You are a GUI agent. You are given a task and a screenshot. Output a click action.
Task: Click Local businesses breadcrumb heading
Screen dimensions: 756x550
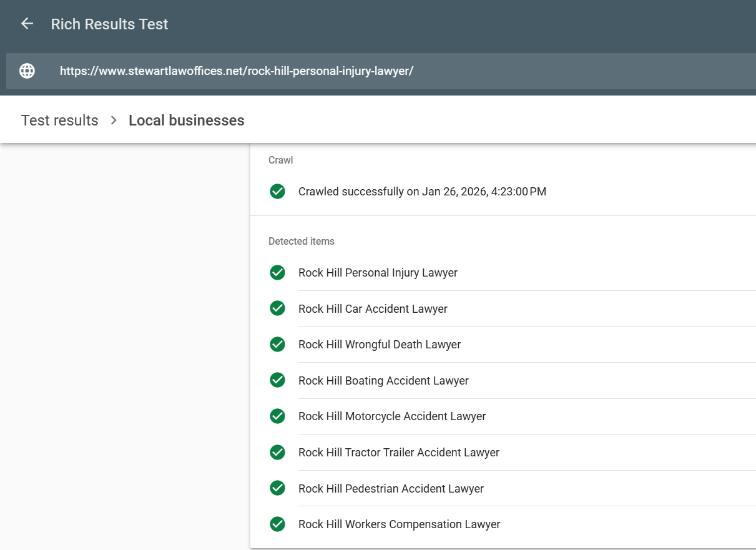point(187,120)
